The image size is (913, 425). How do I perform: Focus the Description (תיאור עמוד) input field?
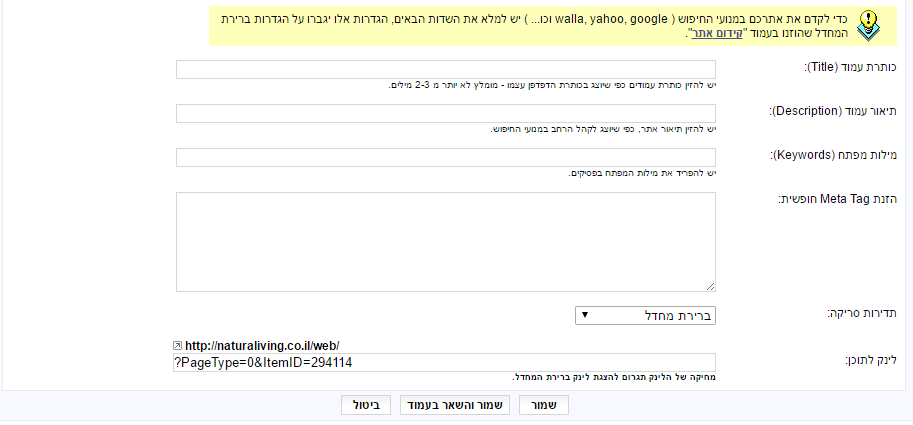pos(445,114)
